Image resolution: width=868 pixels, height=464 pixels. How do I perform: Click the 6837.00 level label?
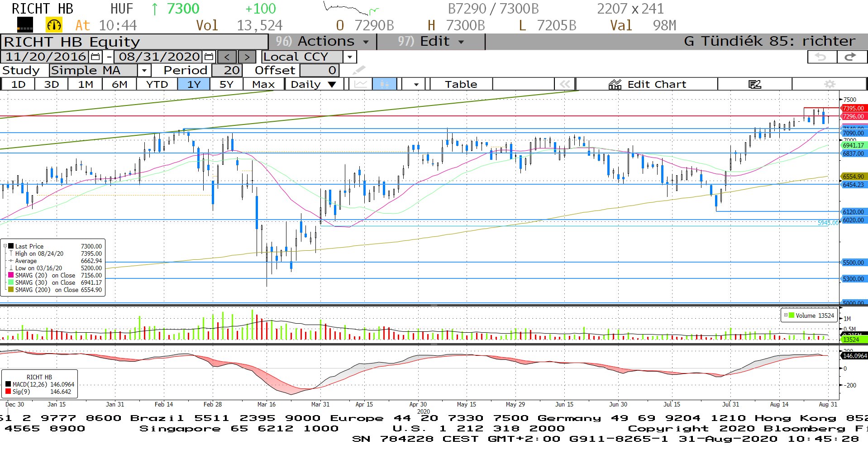pyautogui.click(x=854, y=153)
